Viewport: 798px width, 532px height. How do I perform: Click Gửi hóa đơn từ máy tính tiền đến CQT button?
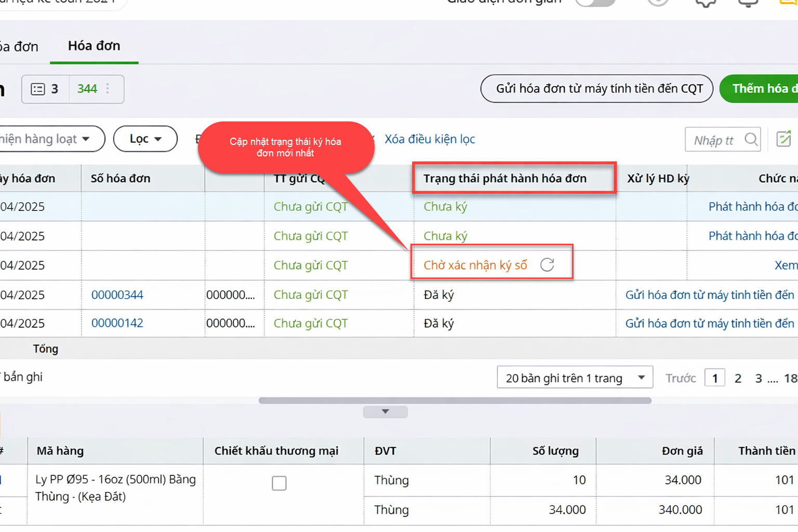click(x=600, y=89)
